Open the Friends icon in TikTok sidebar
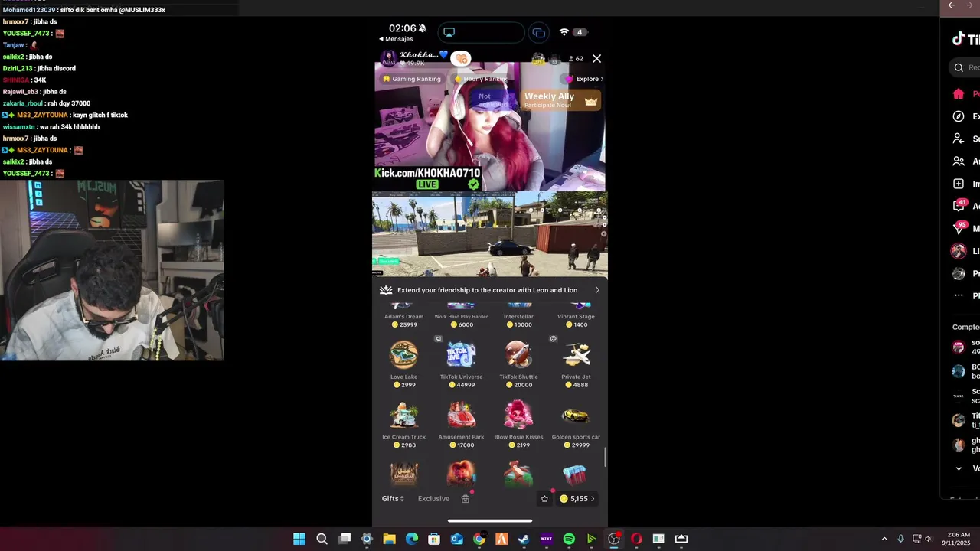 pos(959,161)
